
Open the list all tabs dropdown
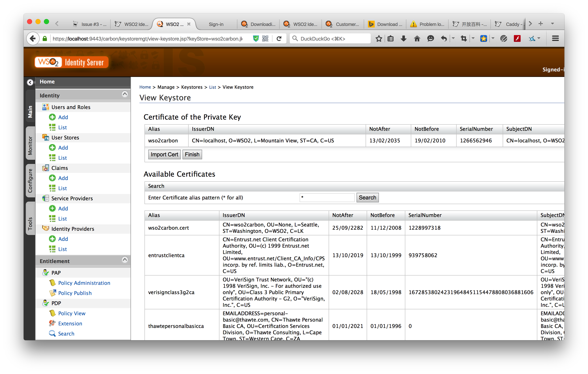click(x=552, y=24)
